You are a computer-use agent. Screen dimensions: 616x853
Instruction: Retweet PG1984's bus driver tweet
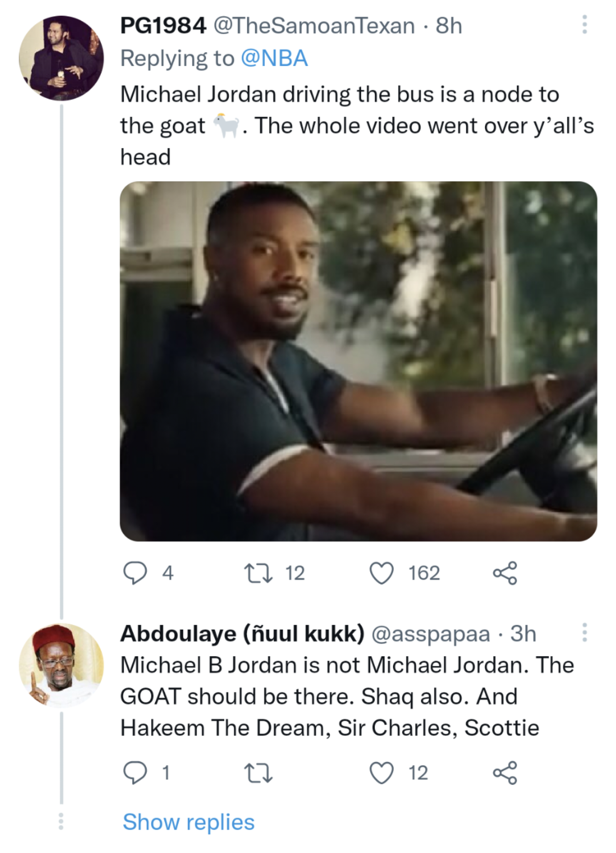[x=258, y=573]
